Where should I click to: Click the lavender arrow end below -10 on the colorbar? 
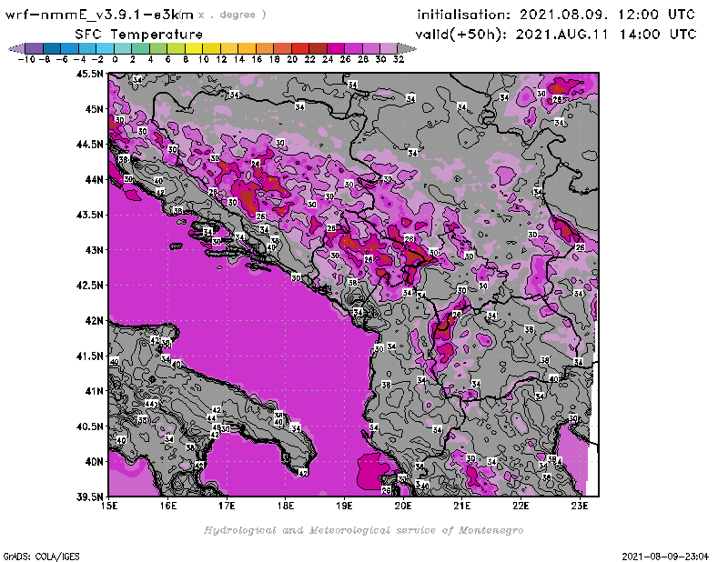click(x=17, y=48)
